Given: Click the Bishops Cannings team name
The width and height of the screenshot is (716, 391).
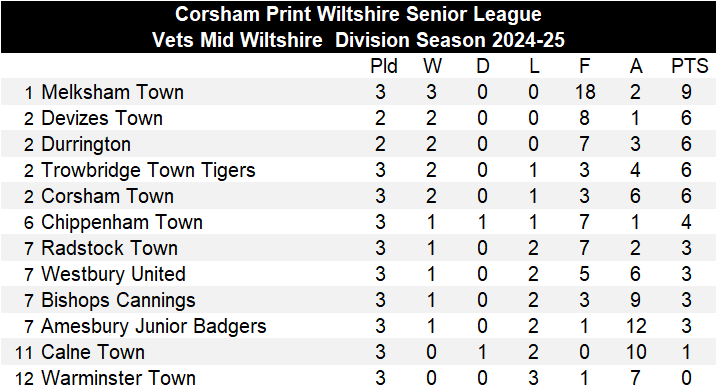Looking at the screenshot, I should point(118,301).
